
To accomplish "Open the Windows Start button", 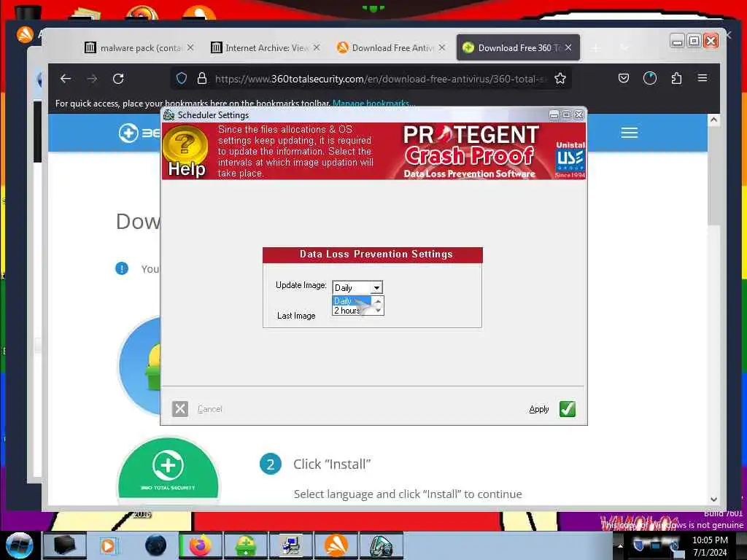I will 19,545.
